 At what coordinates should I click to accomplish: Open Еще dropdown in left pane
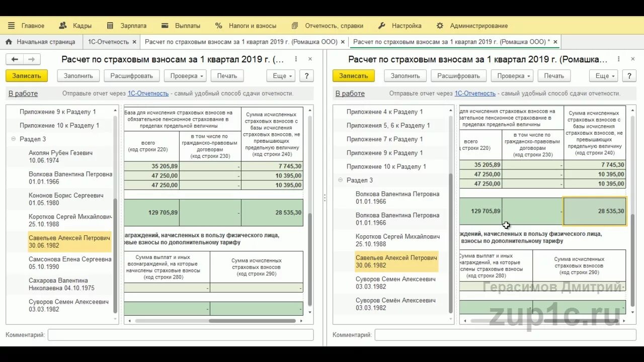280,76
